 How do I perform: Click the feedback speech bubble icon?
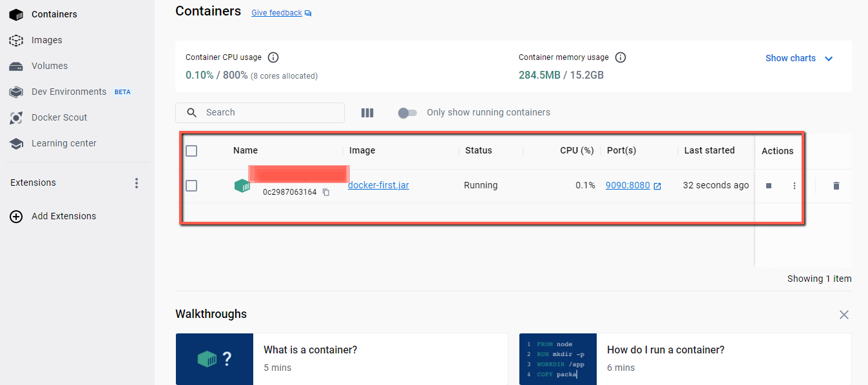pos(308,13)
